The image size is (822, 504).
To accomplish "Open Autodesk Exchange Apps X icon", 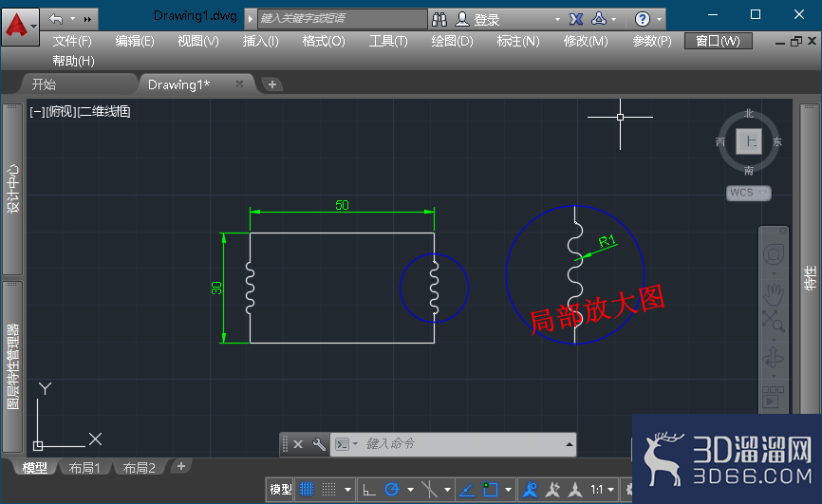I will tap(576, 19).
